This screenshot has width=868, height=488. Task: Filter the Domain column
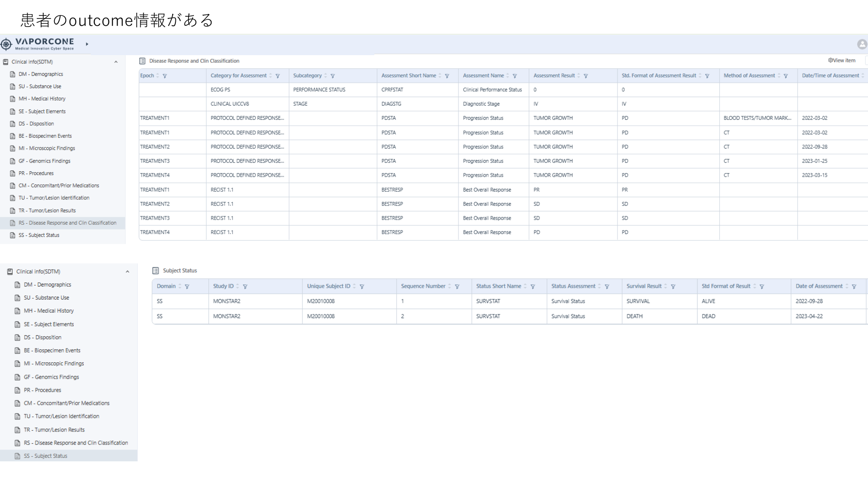pos(187,286)
